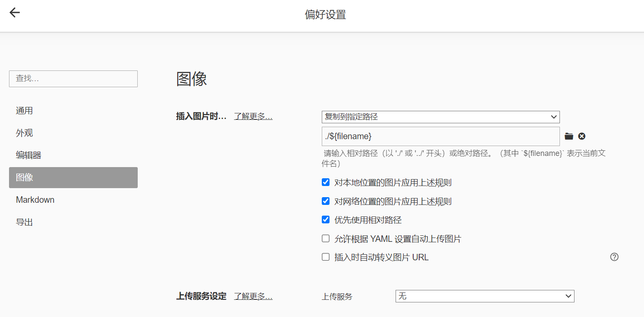Open the folder browser for image path
The height and width of the screenshot is (317, 644).
coord(568,136)
